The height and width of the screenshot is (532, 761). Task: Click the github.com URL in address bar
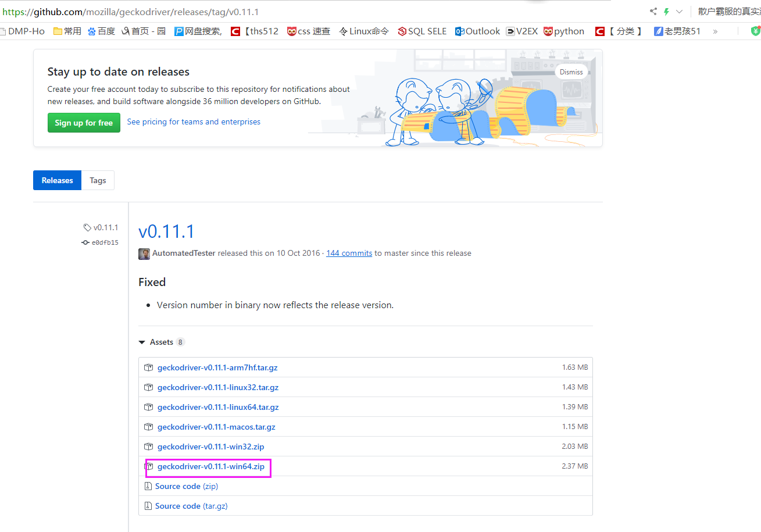pyautogui.click(x=131, y=12)
